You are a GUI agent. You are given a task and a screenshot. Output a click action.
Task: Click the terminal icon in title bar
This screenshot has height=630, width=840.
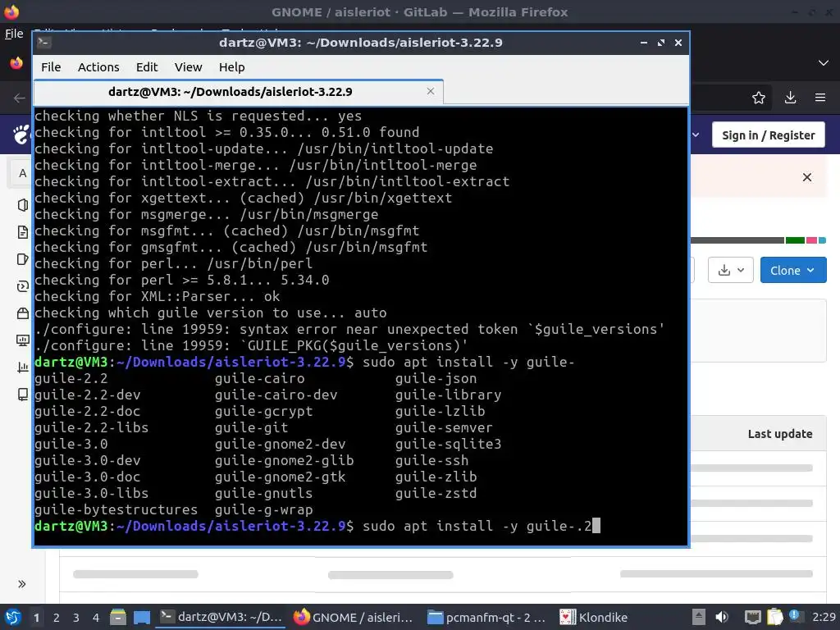tap(44, 43)
